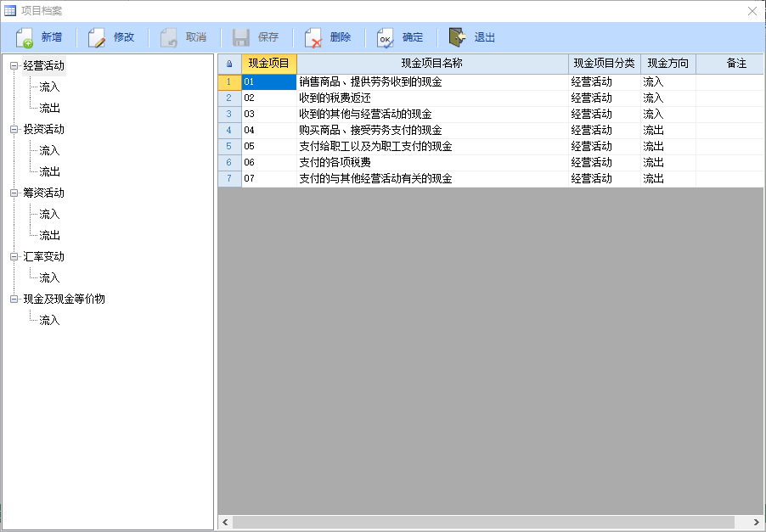Select 流入 under 经营活动
This screenshot has height=532, width=766.
(x=49, y=87)
